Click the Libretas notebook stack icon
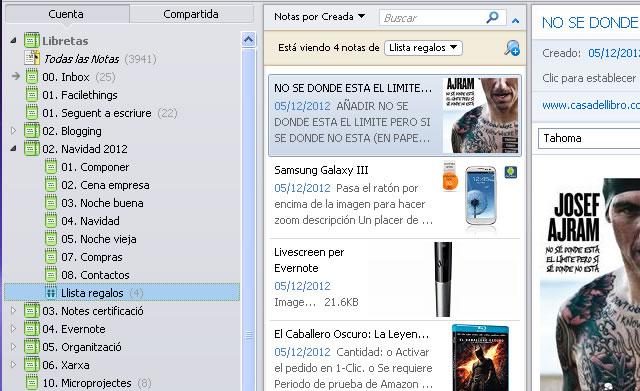 tap(31, 40)
